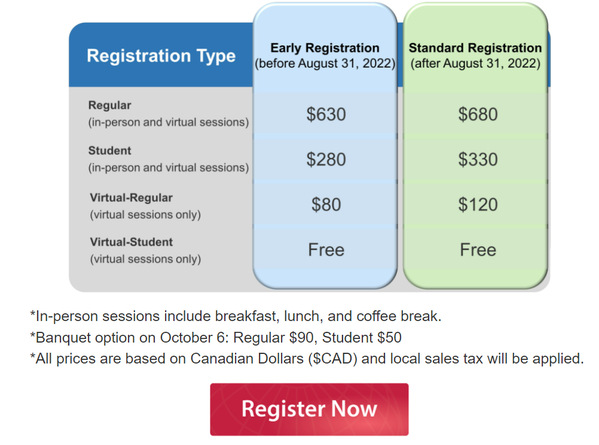Viewport: 599px width, 445px height.
Task: Click the $330 standard student price
Action: [478, 159]
